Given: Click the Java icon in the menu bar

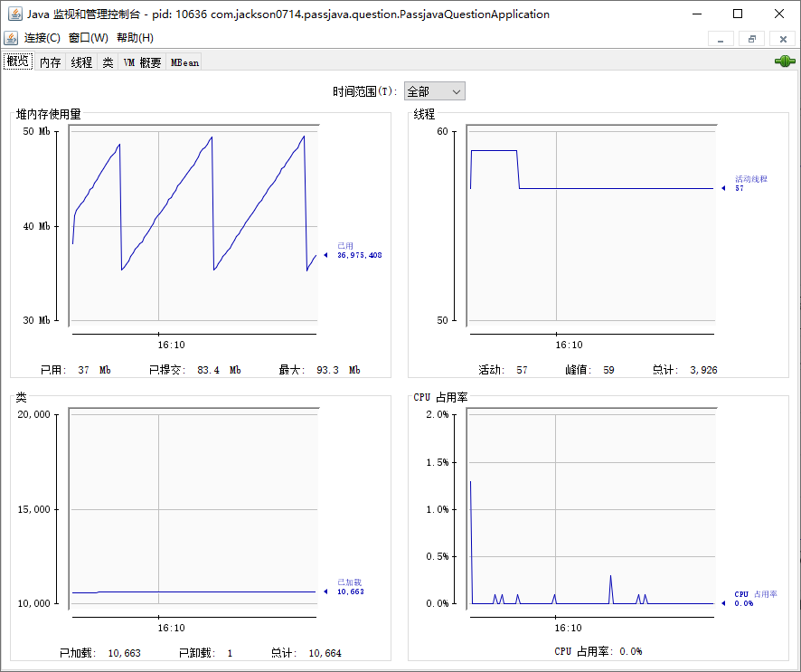Looking at the screenshot, I should click(x=11, y=38).
